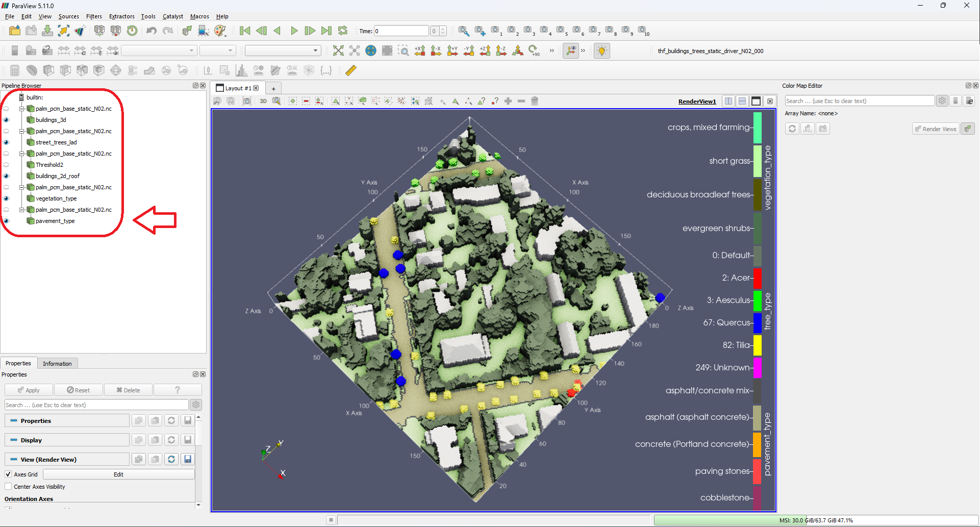Click the Apply button
This screenshot has width=980, height=527.
click(x=29, y=390)
